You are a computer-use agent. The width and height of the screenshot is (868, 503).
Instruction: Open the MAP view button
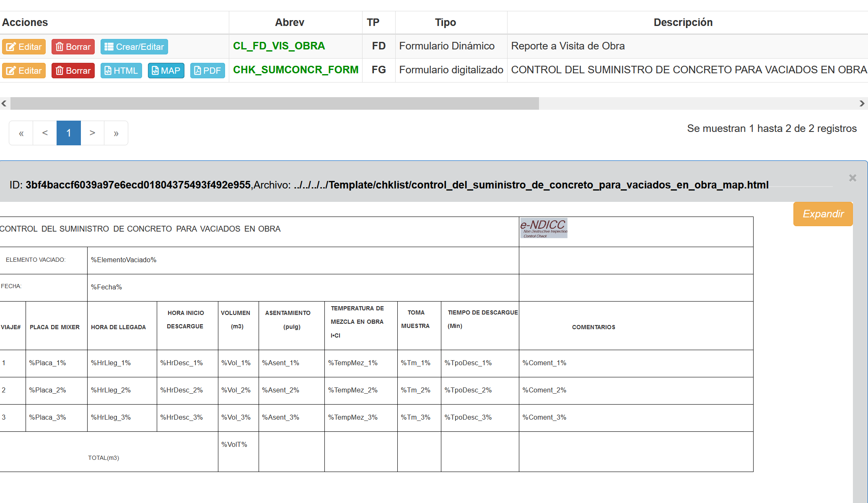[x=166, y=71]
